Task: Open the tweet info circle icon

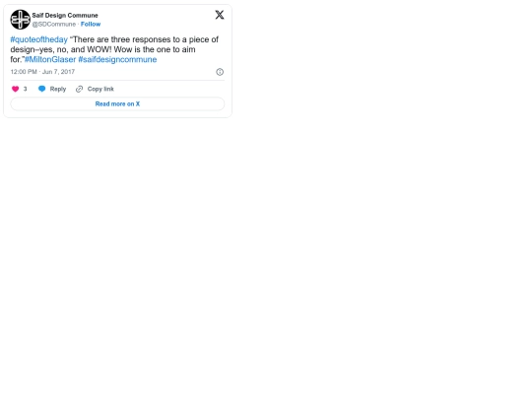Action: 220,72
